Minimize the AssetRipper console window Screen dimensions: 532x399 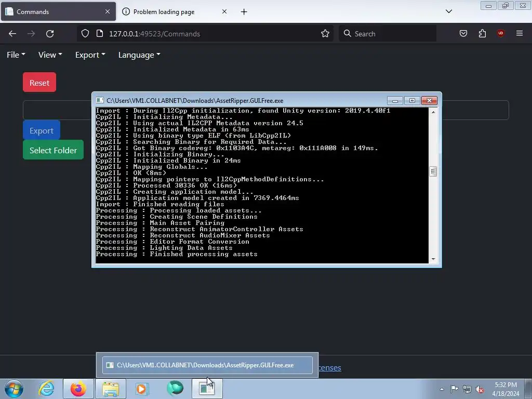tap(395, 101)
